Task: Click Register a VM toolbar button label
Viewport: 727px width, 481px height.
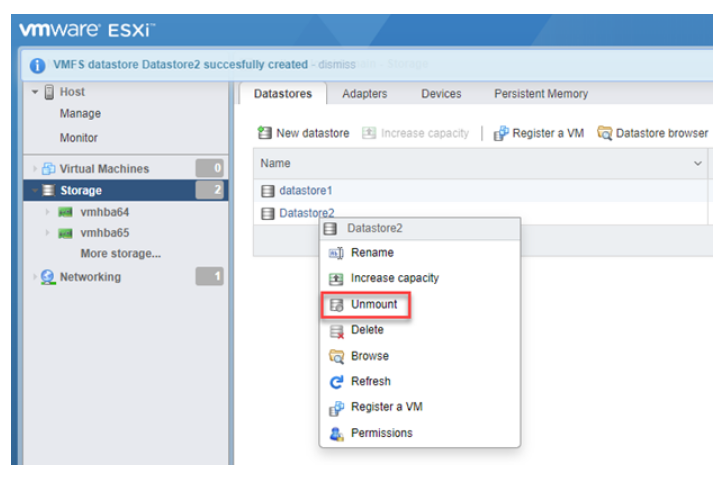Action: tap(548, 133)
